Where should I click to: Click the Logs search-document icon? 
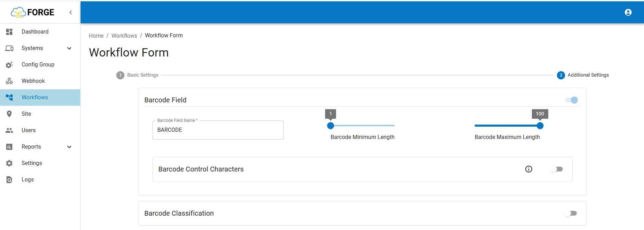tap(9, 180)
